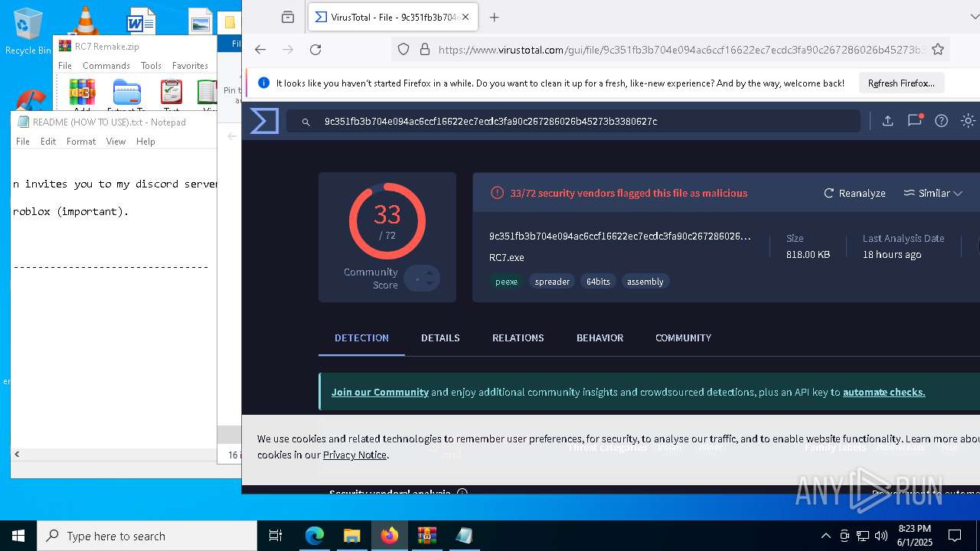The width and height of the screenshot is (980, 551).
Task: Open the VirusTotal notifications chat icon
Action: pos(915,121)
